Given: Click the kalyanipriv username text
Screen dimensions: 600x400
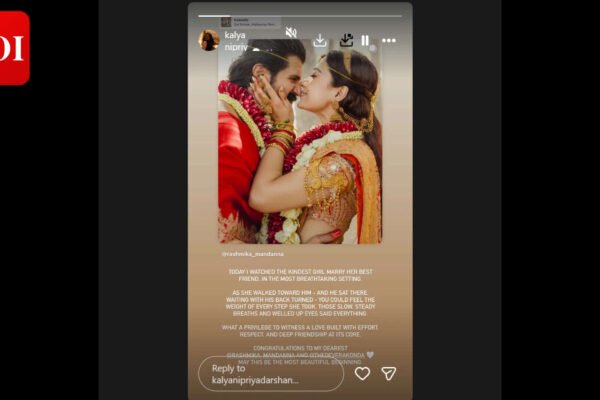Looking at the screenshot, I should point(235,41).
